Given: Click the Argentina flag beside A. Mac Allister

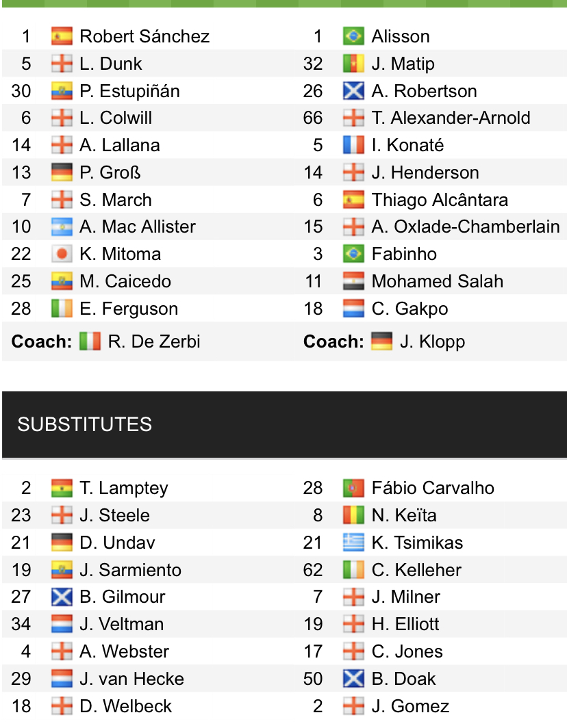Looking at the screenshot, I should pyautogui.click(x=62, y=226).
